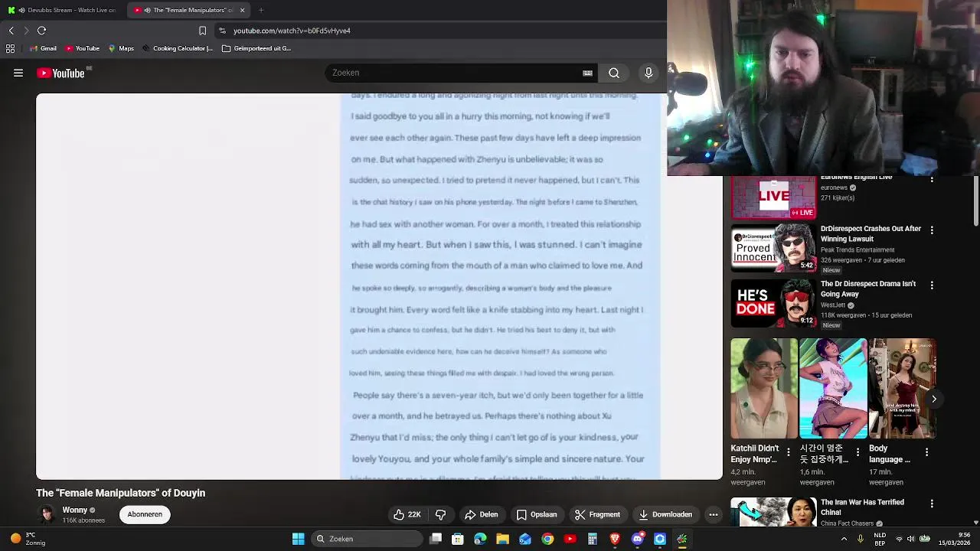Viewport: 980px width, 551px height.
Task: Open Chrome from the taskbar
Action: (x=547, y=539)
